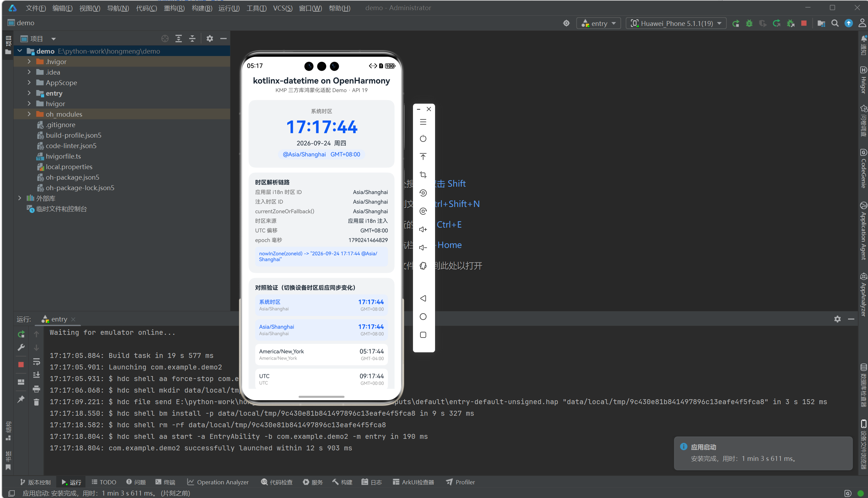Collapse all items in the project tree
The height and width of the screenshot is (498, 868).
point(192,39)
